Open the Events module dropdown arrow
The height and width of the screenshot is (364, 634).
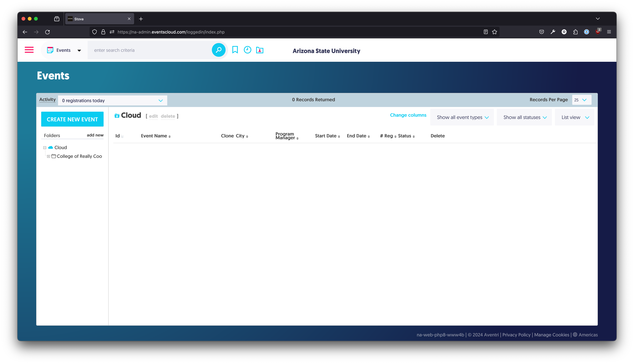pyautogui.click(x=79, y=51)
